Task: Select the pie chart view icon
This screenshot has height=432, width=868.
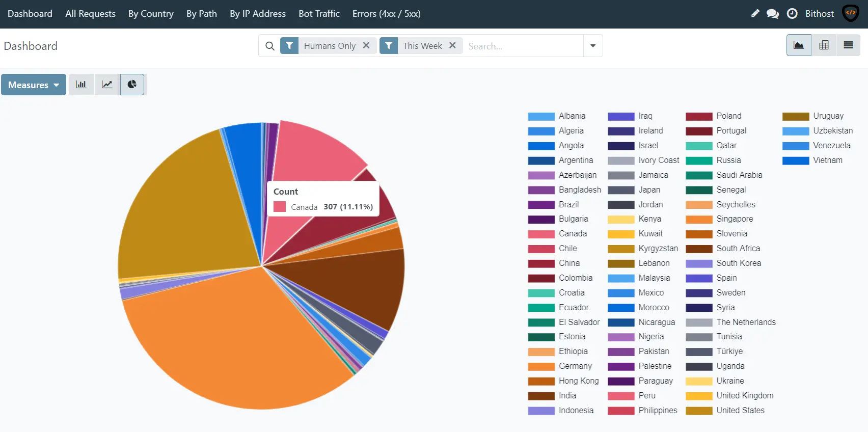Action: point(132,85)
